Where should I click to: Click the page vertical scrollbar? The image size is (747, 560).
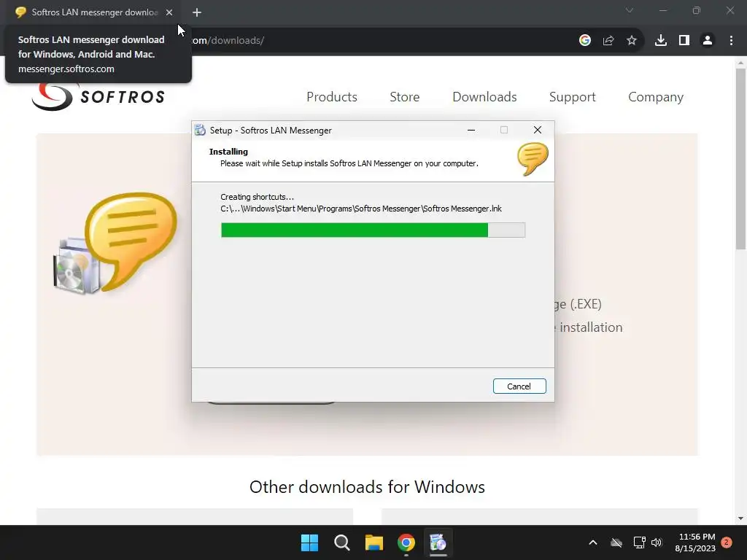tap(740, 159)
